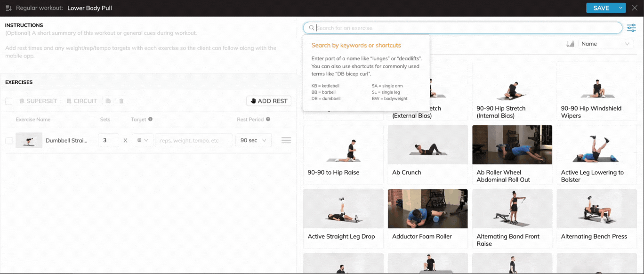Click the Rest Period help icon
The image size is (644, 274).
tap(268, 120)
